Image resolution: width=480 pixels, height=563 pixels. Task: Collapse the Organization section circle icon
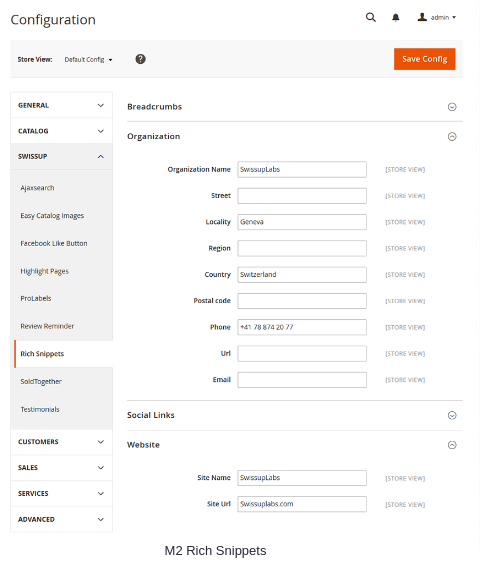click(x=452, y=136)
